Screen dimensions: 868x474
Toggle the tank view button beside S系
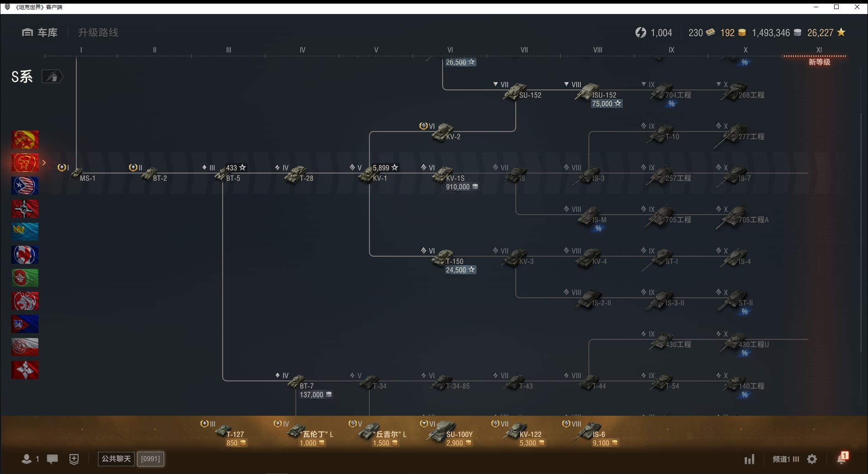point(52,77)
